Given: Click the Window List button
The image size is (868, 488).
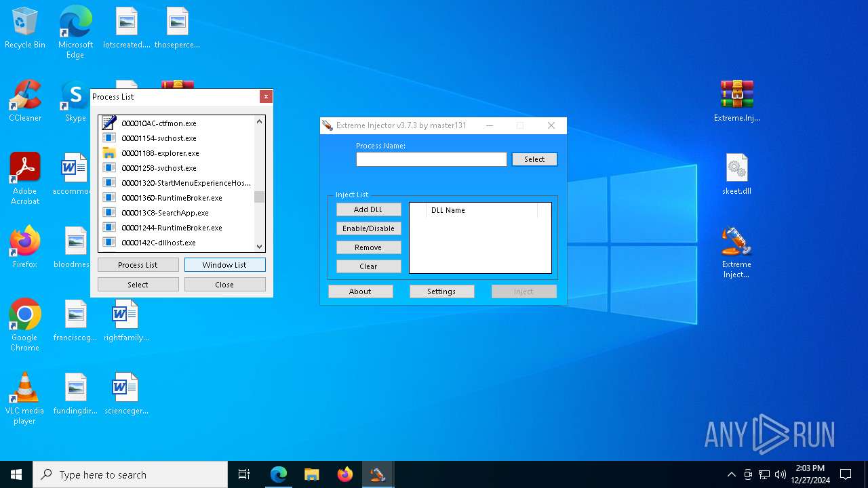Looking at the screenshot, I should 224,265.
